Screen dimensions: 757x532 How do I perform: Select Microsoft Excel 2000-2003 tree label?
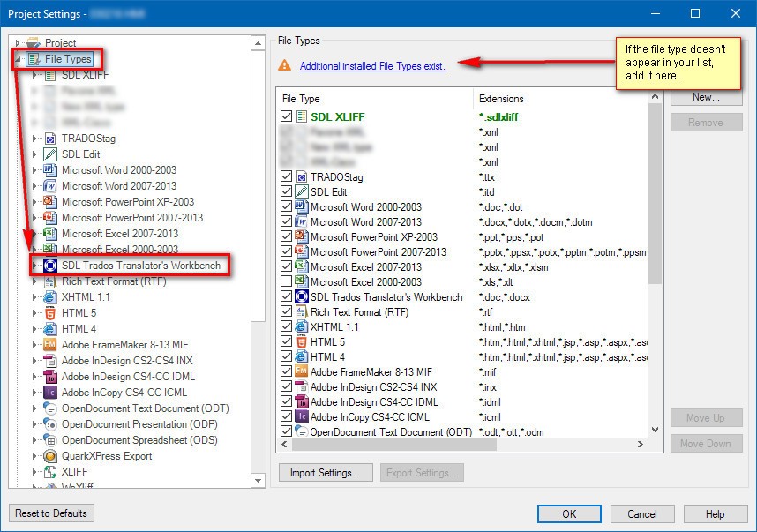(x=120, y=250)
